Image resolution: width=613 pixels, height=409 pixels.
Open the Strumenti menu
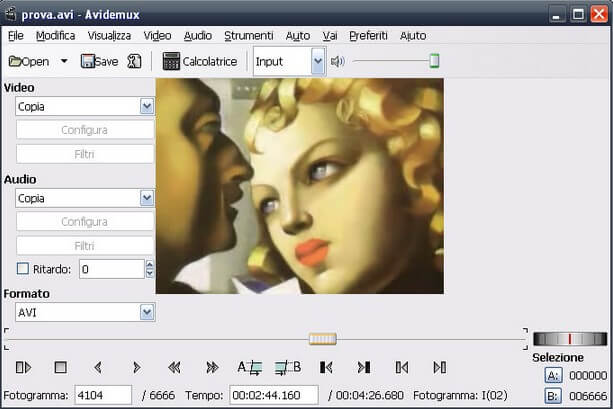[x=249, y=36]
